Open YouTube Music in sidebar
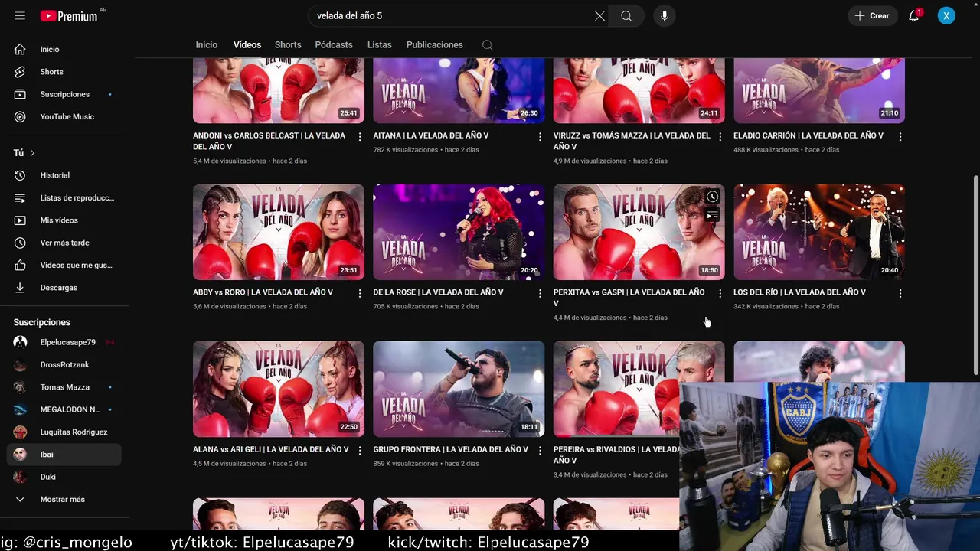The height and width of the screenshot is (551, 980). point(64,116)
